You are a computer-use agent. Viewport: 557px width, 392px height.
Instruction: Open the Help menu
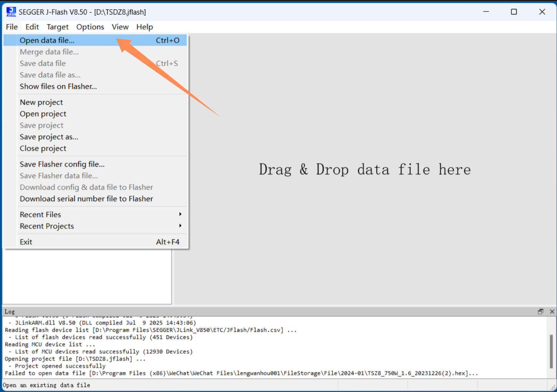pyautogui.click(x=145, y=27)
